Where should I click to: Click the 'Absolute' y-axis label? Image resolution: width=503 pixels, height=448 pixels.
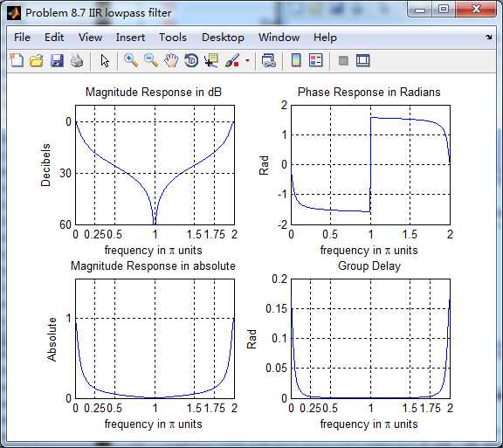(52, 340)
